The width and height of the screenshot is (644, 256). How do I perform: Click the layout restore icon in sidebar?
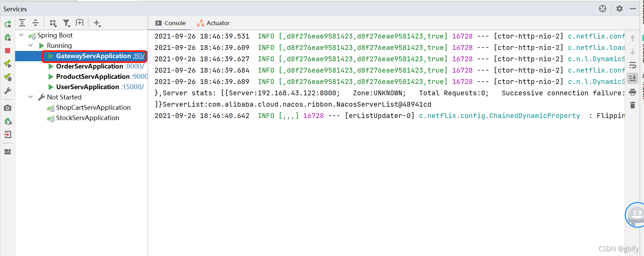[x=8, y=152]
